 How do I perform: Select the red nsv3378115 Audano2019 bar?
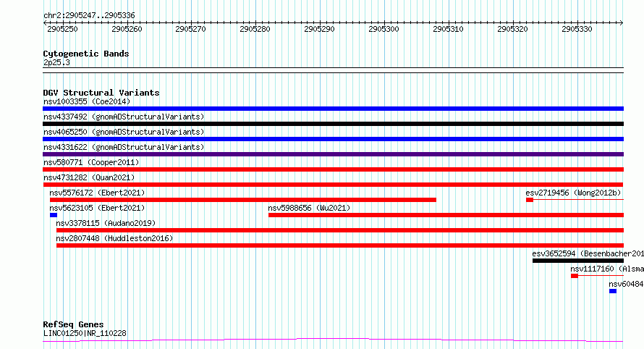click(340, 230)
